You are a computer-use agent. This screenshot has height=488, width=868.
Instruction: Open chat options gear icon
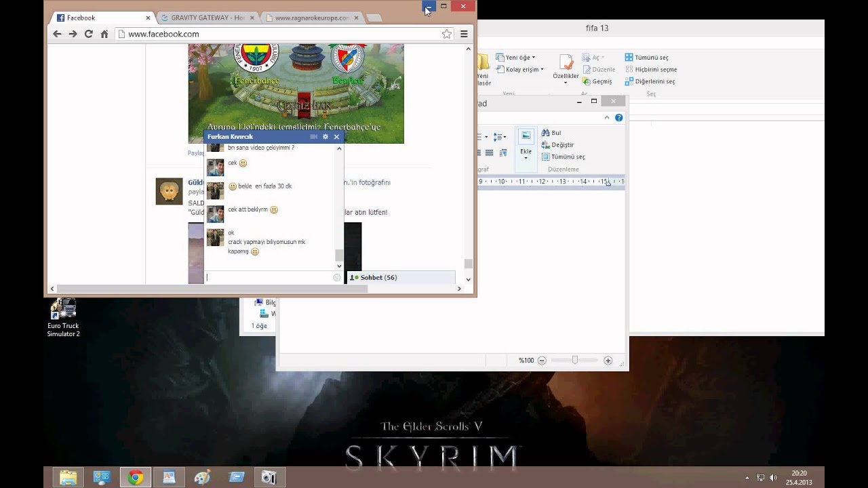click(x=325, y=137)
